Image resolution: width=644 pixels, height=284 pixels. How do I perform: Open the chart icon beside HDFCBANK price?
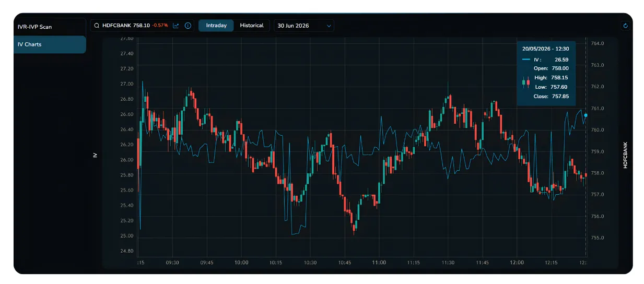176,26
